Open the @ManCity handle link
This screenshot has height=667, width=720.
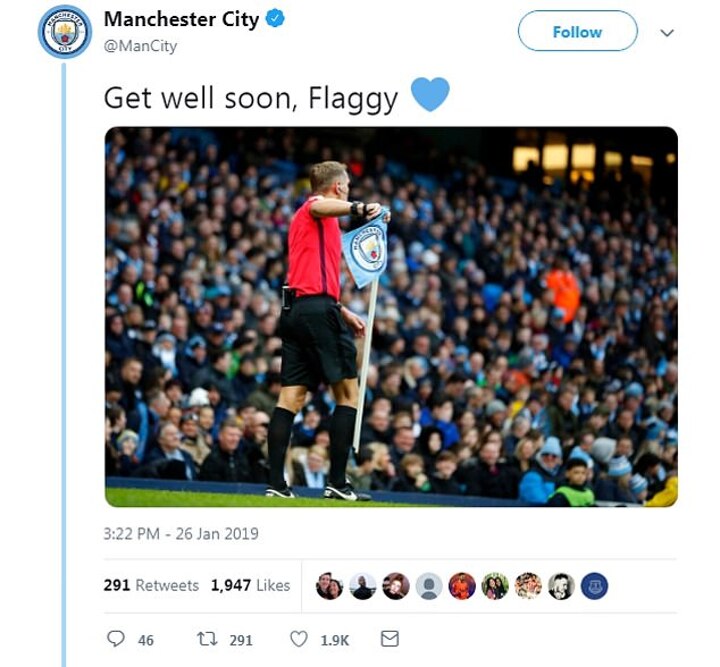[x=141, y=46]
